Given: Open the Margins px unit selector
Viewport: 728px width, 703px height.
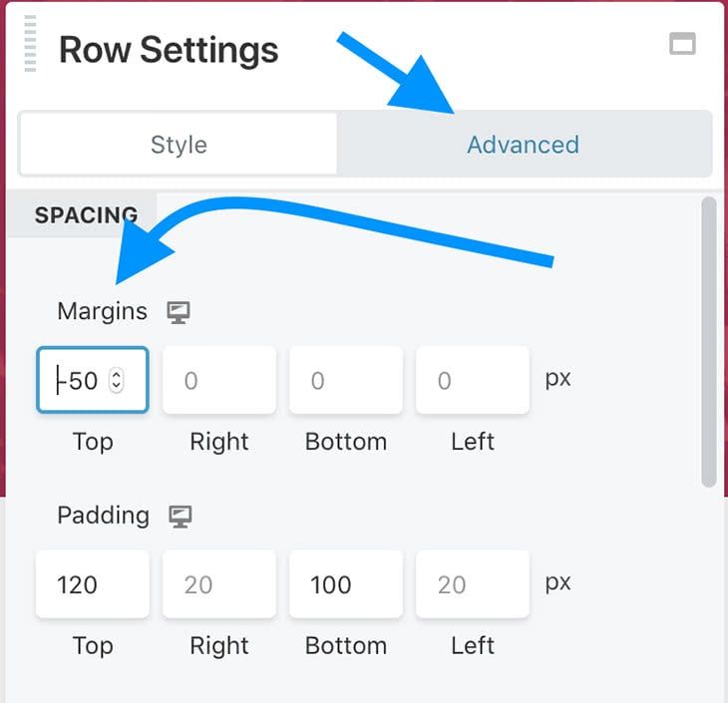Looking at the screenshot, I should (557, 380).
